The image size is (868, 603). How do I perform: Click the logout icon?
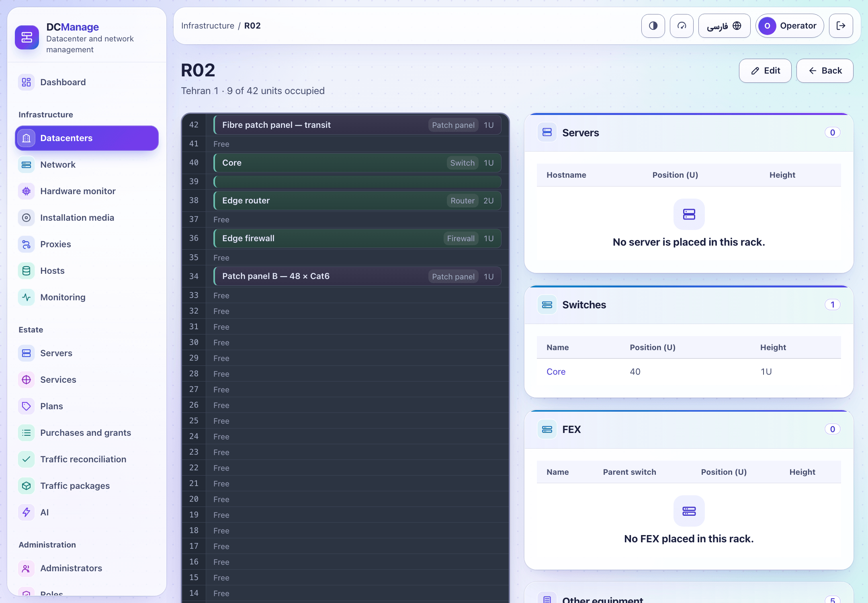(841, 26)
